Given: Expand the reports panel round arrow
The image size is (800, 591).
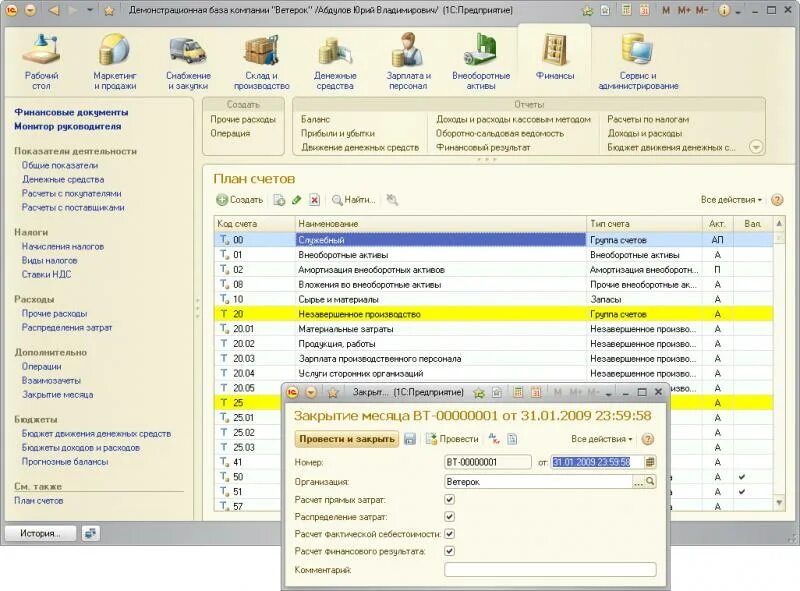Looking at the screenshot, I should coord(756,147).
